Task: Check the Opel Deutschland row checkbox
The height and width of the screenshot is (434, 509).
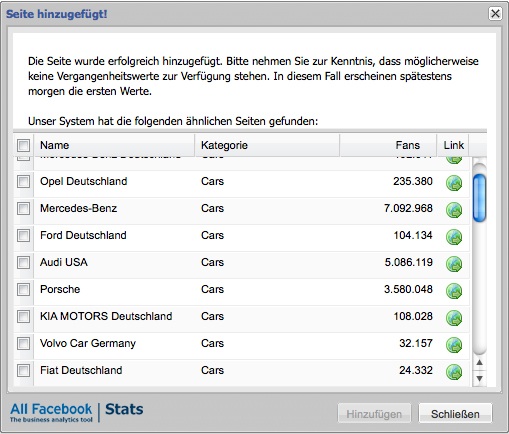Action: click(23, 181)
